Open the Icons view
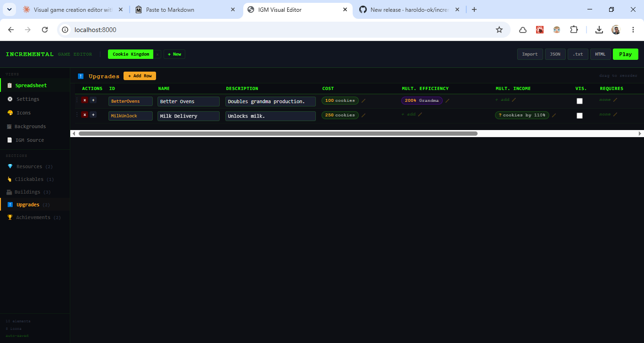The height and width of the screenshot is (343, 644). (35, 113)
